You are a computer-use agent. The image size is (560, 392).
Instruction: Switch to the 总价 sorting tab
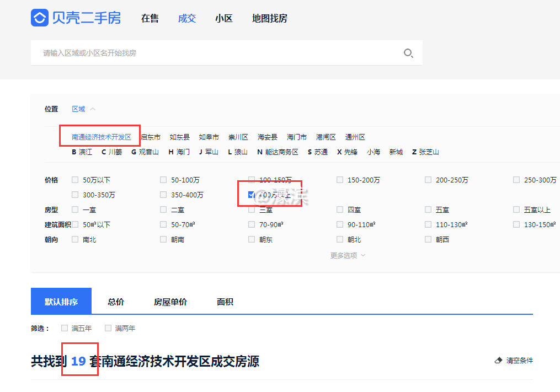pyautogui.click(x=115, y=302)
